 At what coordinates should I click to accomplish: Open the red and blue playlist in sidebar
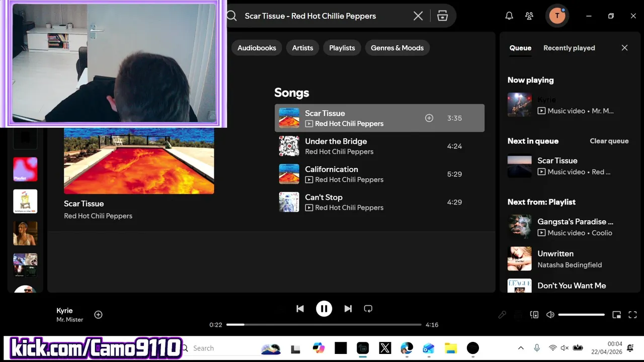tap(25, 169)
